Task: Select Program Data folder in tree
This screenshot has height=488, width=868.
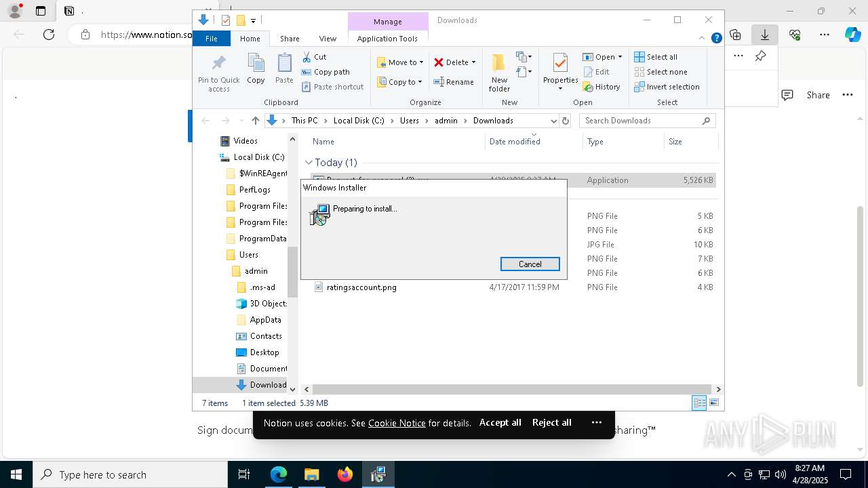Action: point(262,239)
